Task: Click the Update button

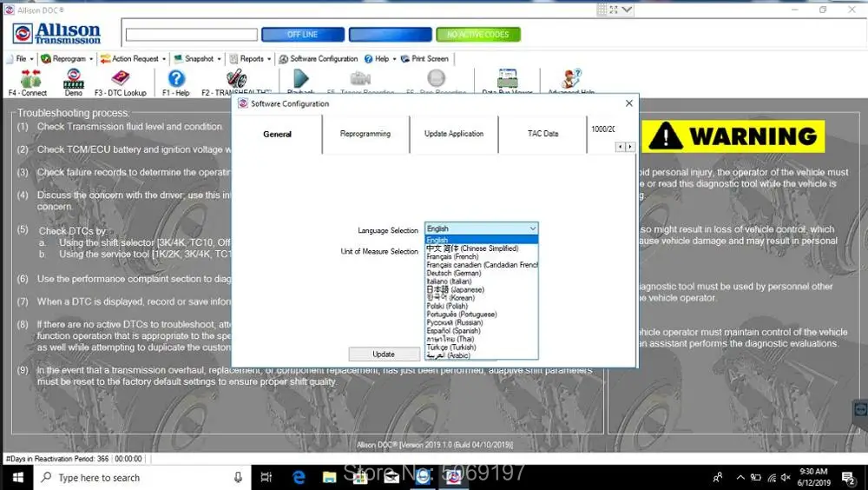Action: 385,354
